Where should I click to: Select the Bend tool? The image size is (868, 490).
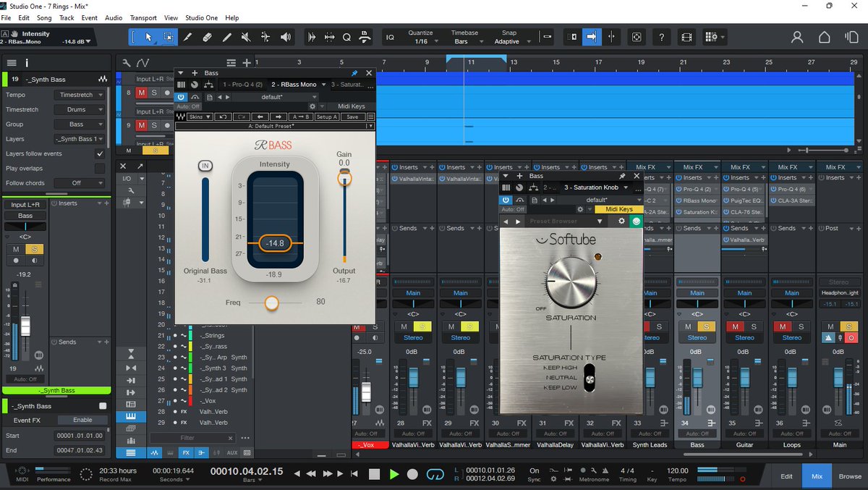point(265,37)
